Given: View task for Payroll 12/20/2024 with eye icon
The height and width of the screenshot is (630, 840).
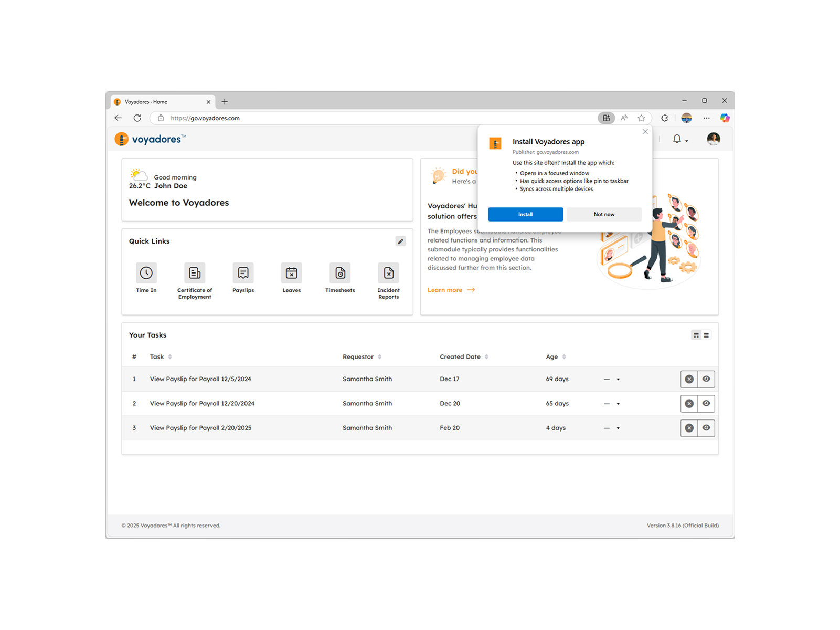Looking at the screenshot, I should 706,404.
